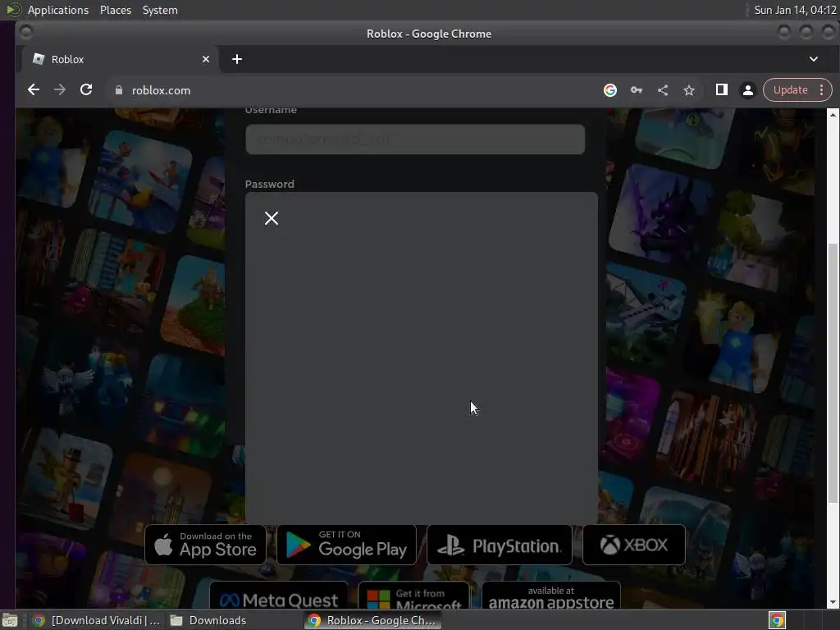Image resolution: width=840 pixels, height=630 pixels.
Task: Switch to Roblox - Google Chrome taskbar item
Action: (x=373, y=620)
